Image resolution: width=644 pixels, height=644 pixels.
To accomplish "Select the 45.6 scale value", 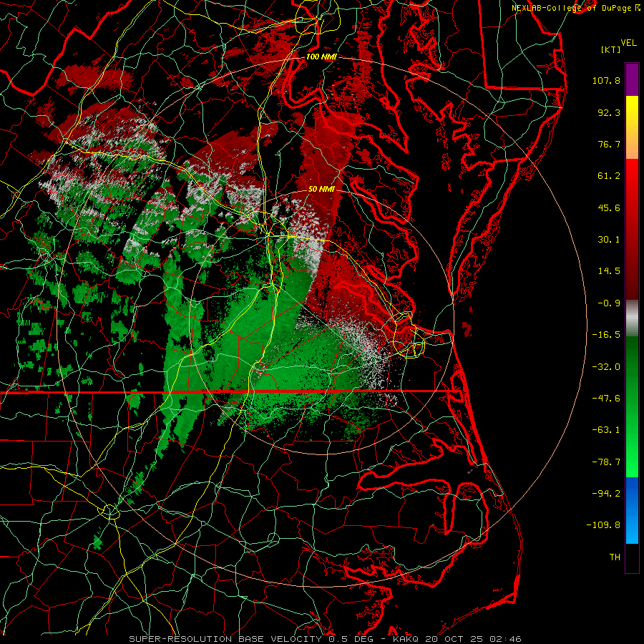I will point(609,208).
